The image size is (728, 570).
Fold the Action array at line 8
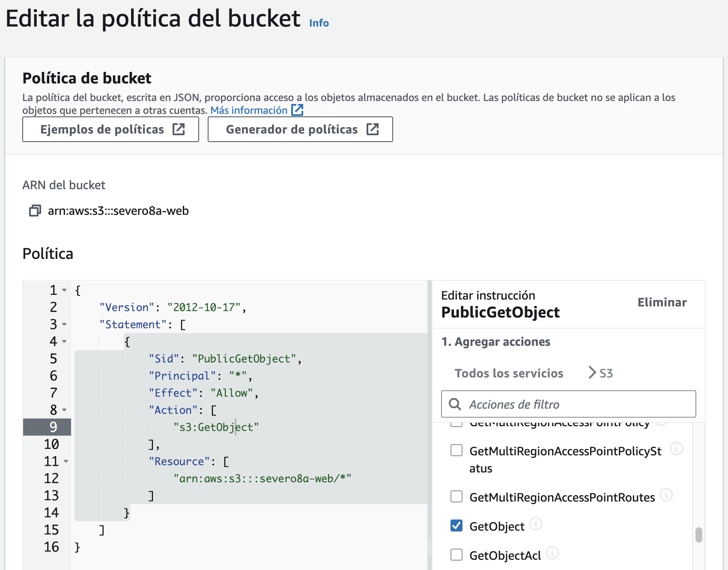64,410
